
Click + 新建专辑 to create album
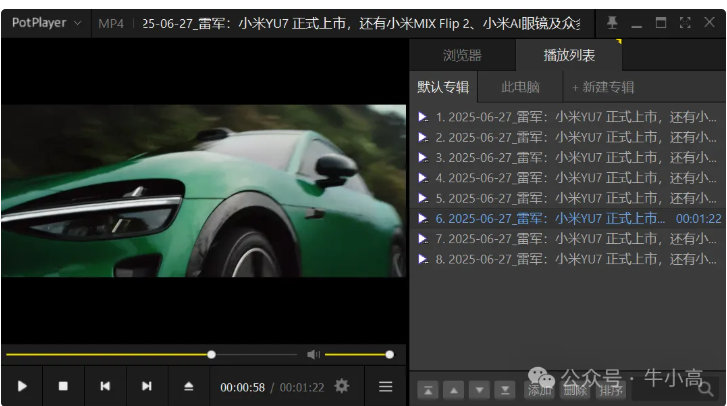603,87
